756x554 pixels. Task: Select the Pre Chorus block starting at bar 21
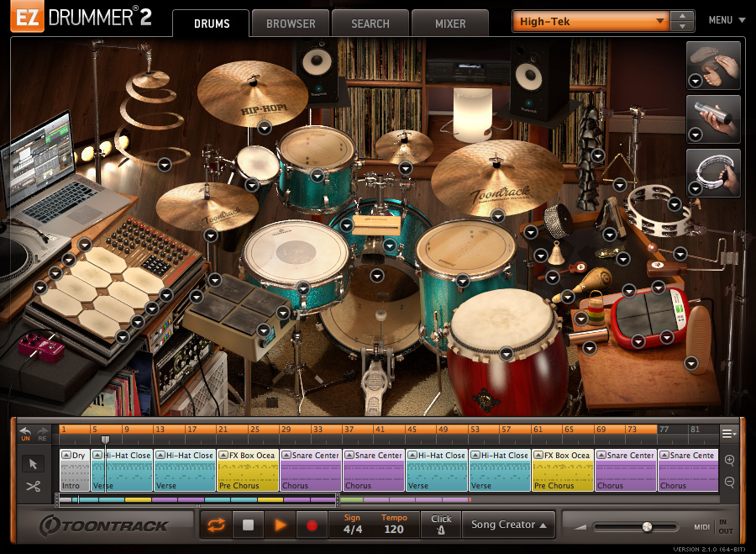coord(248,471)
